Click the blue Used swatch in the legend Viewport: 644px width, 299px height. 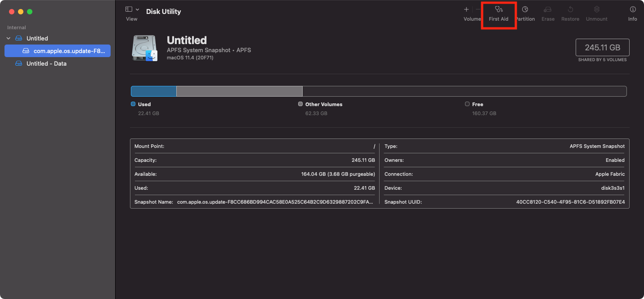click(133, 104)
